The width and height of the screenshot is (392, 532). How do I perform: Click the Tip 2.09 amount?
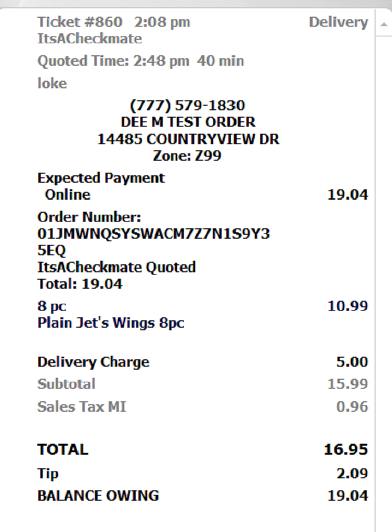pos(352,473)
